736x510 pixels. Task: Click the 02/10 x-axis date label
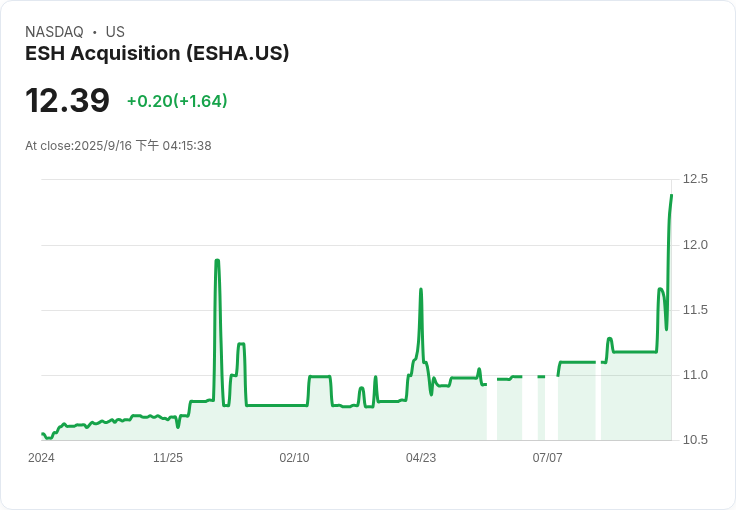click(294, 458)
